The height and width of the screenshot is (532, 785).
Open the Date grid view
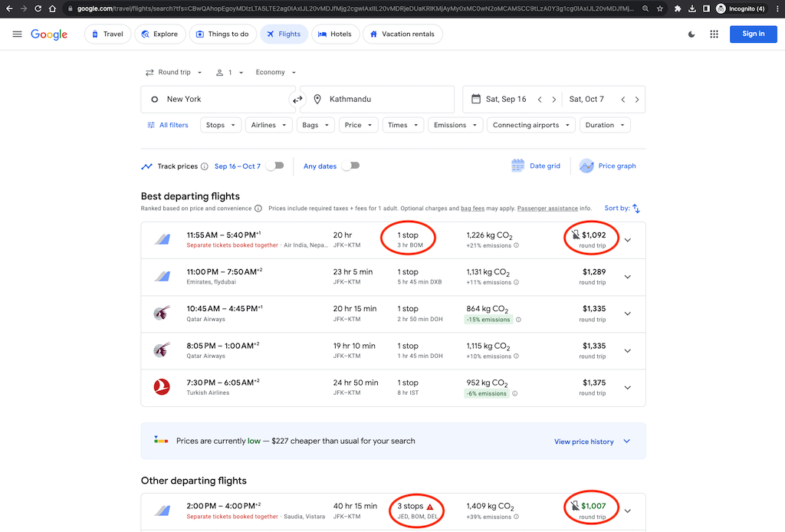point(535,166)
